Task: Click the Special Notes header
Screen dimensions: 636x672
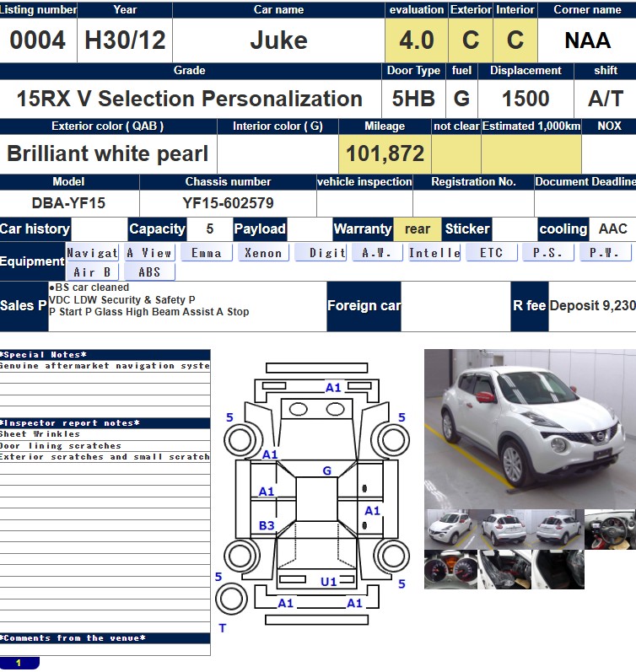Action: tap(105, 355)
